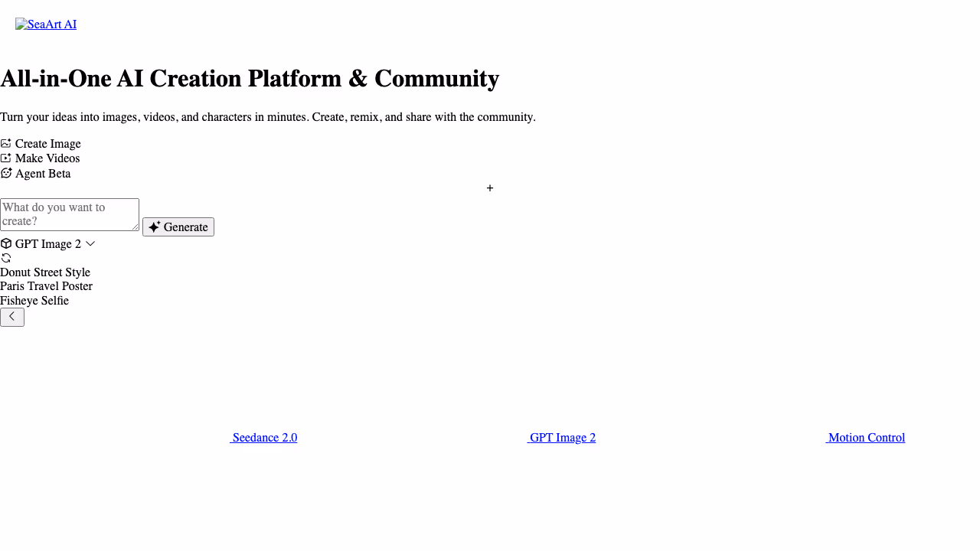The image size is (980, 551).
Task: Focus the 'What do you want to create?' prompt box
Action: click(x=70, y=214)
